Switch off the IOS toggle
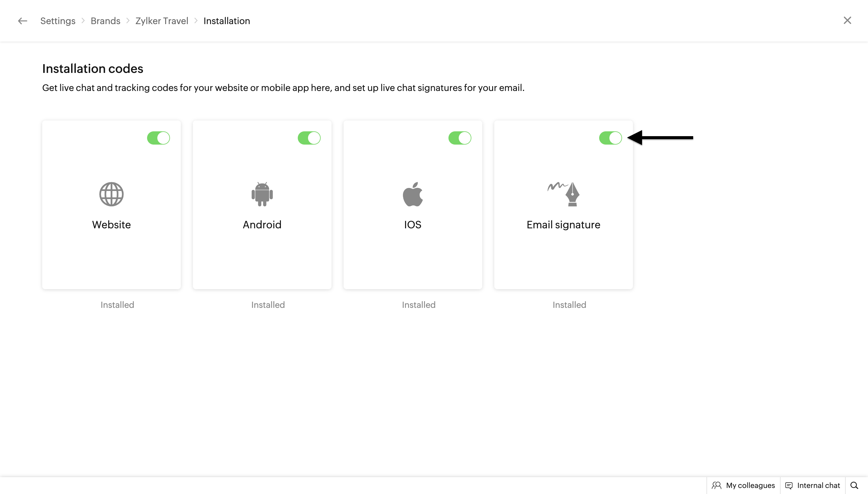 coord(460,138)
